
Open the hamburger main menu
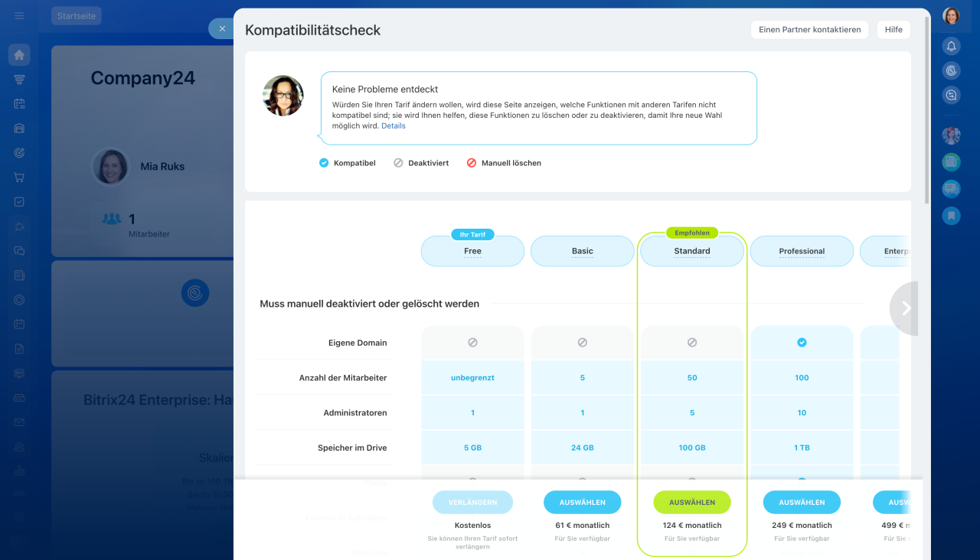pyautogui.click(x=19, y=15)
